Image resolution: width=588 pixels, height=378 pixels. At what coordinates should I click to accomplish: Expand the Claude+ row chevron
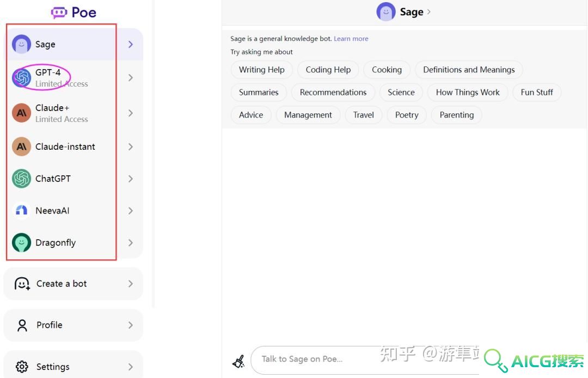(x=131, y=113)
